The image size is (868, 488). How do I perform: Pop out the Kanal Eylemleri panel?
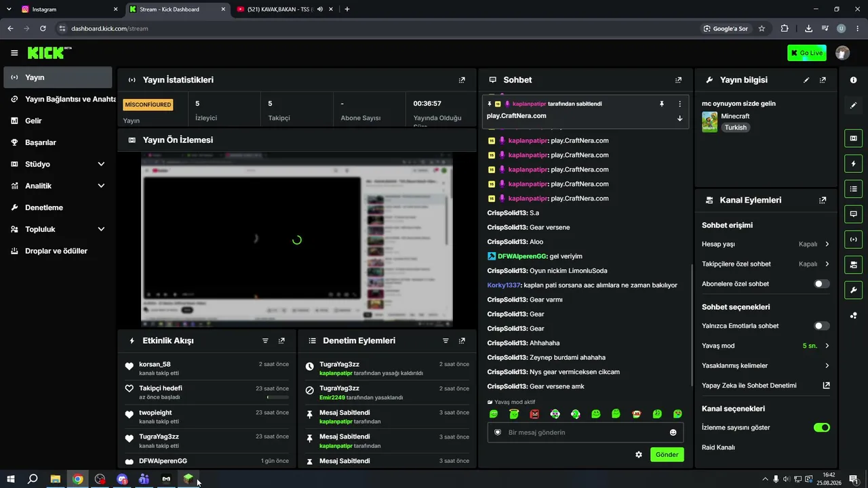823,201
